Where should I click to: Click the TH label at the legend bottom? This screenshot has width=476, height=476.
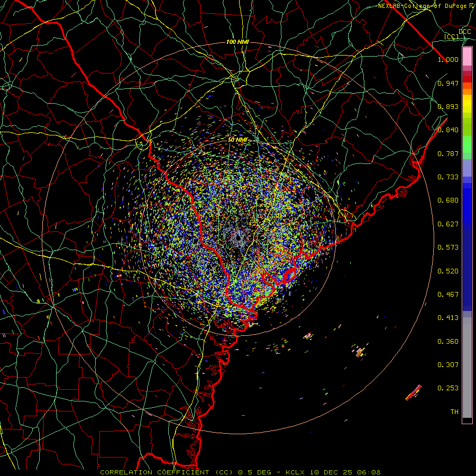(x=454, y=412)
